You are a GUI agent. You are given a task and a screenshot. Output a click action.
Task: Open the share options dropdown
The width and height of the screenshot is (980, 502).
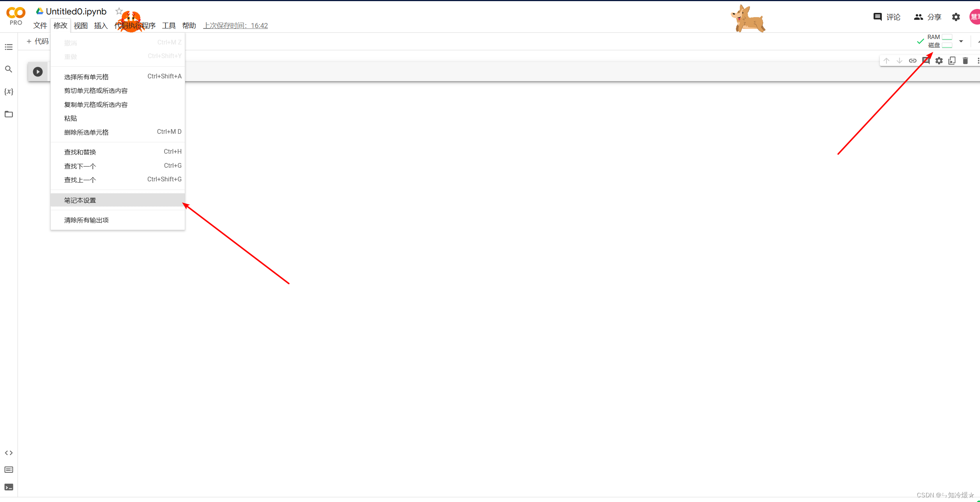929,17
